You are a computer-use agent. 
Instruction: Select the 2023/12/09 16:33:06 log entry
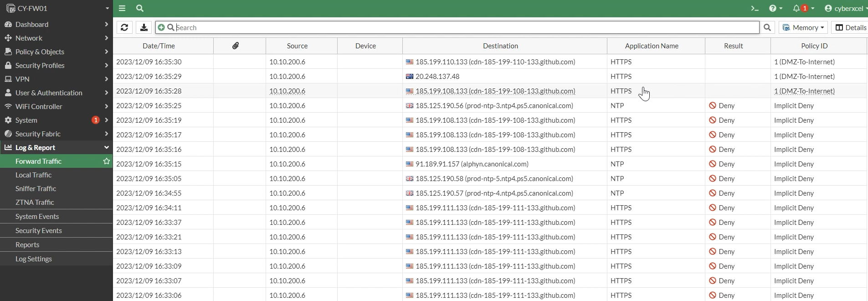(x=490, y=295)
